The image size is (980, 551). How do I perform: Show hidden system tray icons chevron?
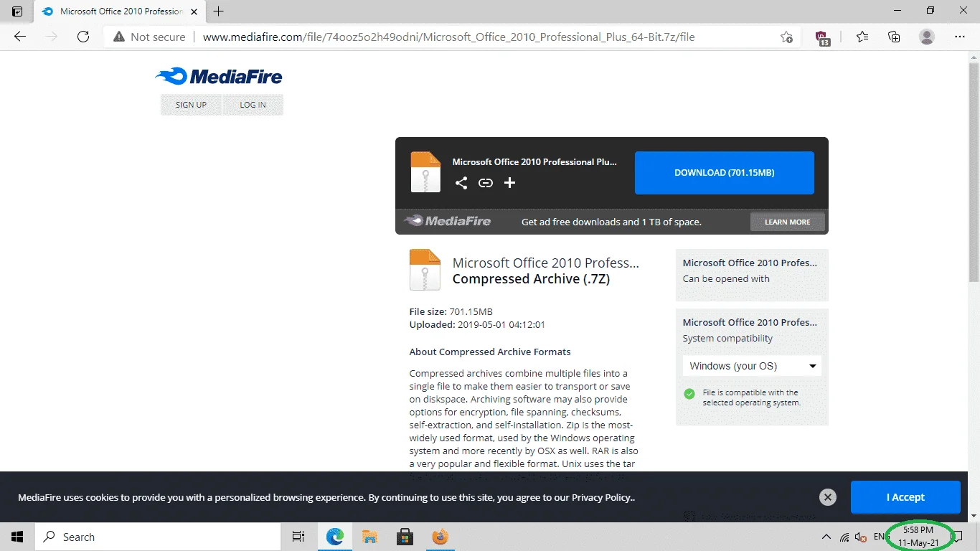click(826, 537)
